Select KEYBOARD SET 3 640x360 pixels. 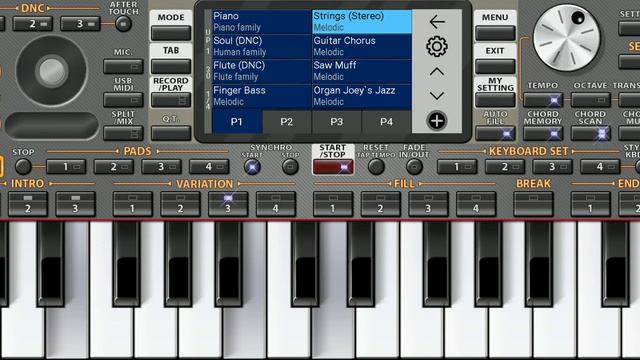[552, 167]
